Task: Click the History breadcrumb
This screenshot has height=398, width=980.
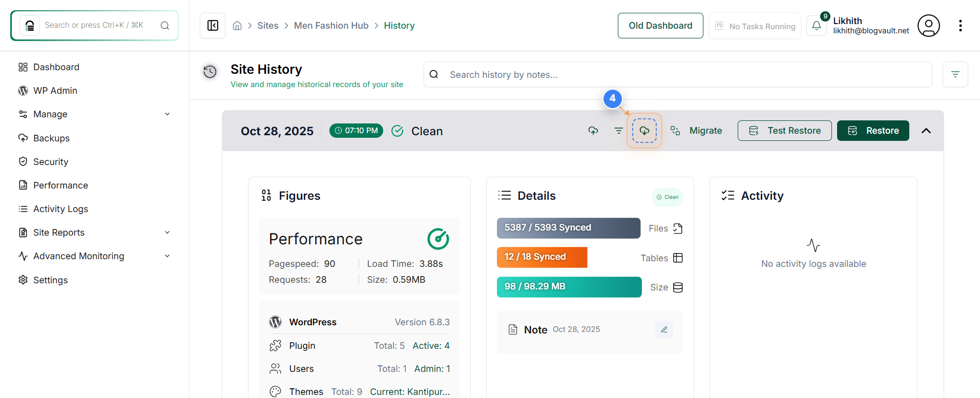Action: (399, 26)
